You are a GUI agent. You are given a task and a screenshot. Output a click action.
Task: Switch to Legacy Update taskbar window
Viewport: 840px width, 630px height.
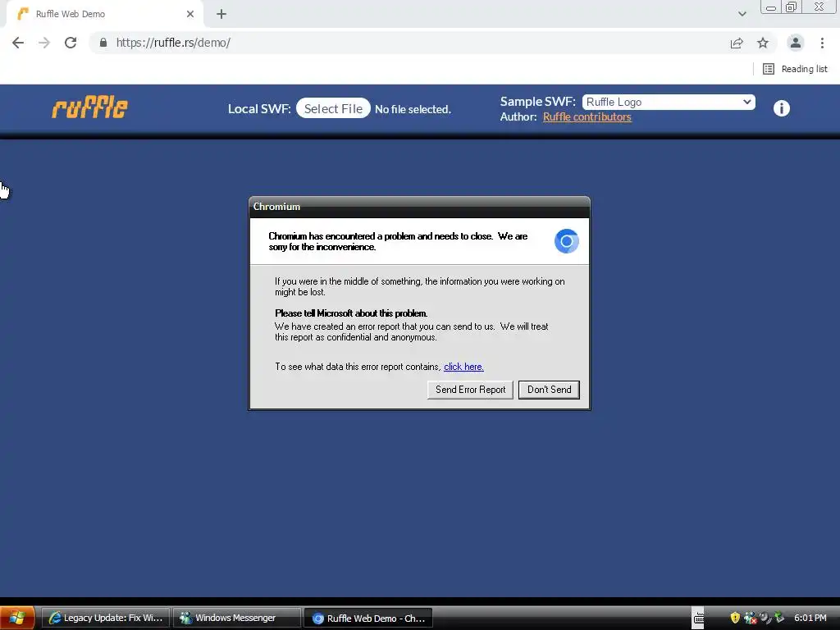click(106, 618)
